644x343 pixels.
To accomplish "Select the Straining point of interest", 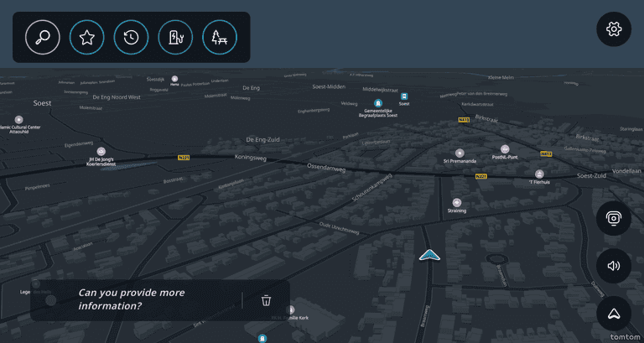I will [x=456, y=202].
